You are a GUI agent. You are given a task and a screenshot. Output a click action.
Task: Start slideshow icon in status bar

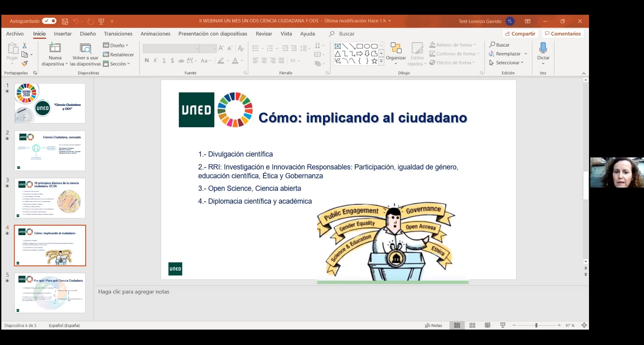(x=502, y=325)
